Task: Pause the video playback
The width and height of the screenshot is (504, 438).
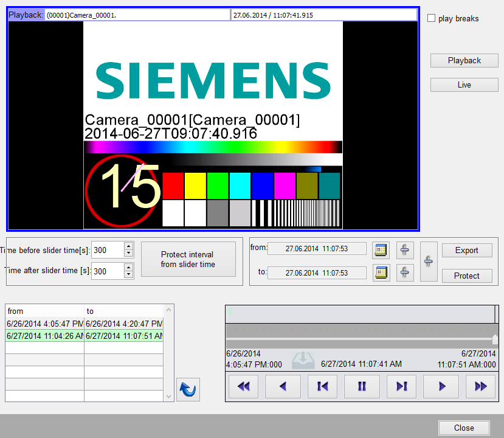Action: tap(362, 386)
